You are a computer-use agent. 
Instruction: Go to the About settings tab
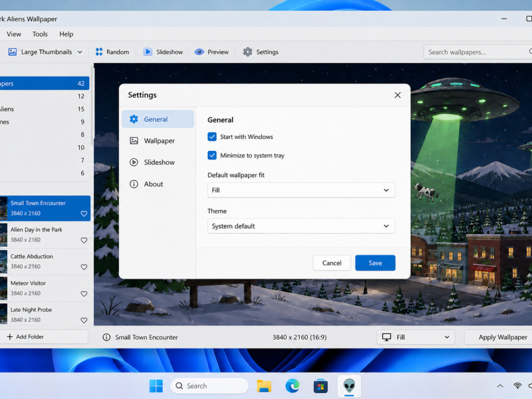pyautogui.click(x=158, y=184)
